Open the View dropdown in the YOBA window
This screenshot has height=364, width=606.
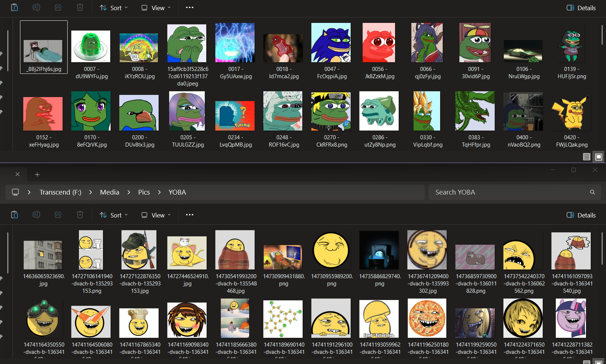click(156, 215)
